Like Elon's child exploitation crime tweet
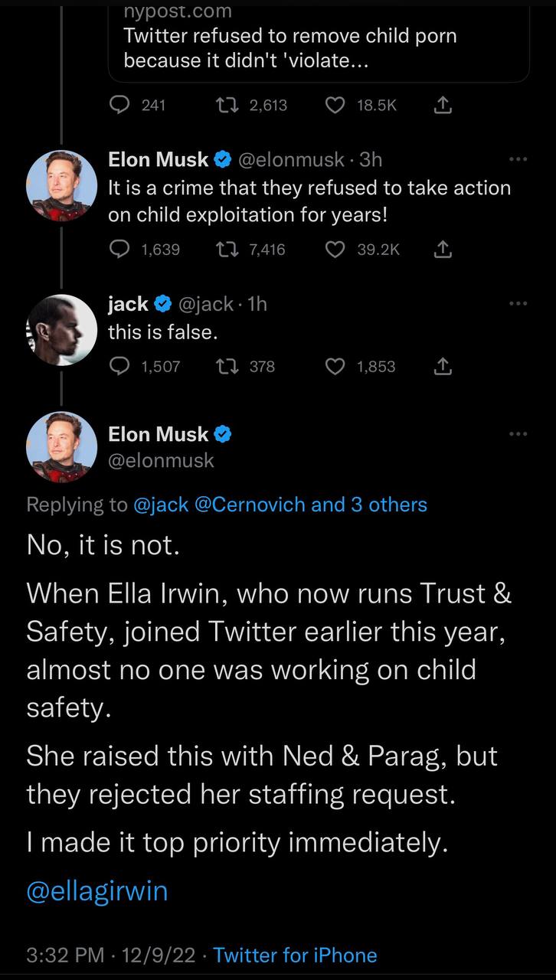This screenshot has height=980, width=556. pyautogui.click(x=335, y=249)
